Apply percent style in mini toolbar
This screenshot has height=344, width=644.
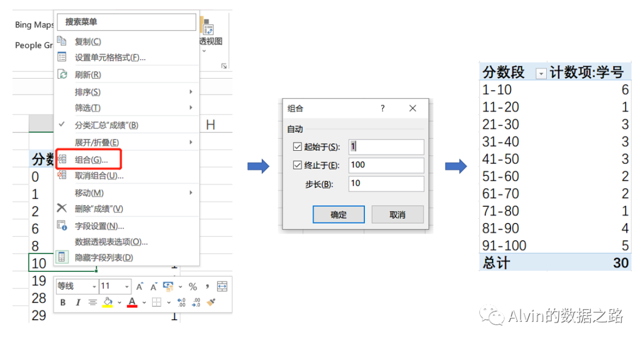click(193, 287)
